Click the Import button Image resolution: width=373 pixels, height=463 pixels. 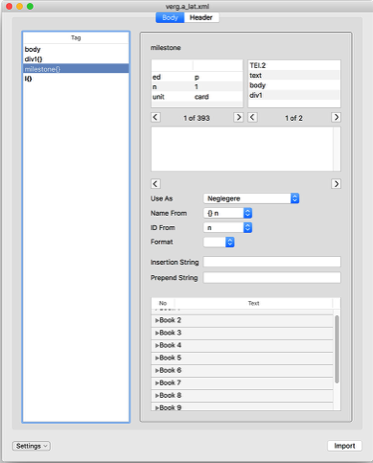[x=345, y=446]
